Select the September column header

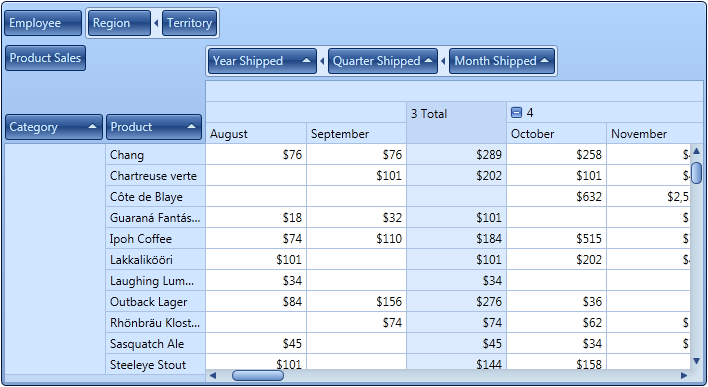[x=356, y=134]
